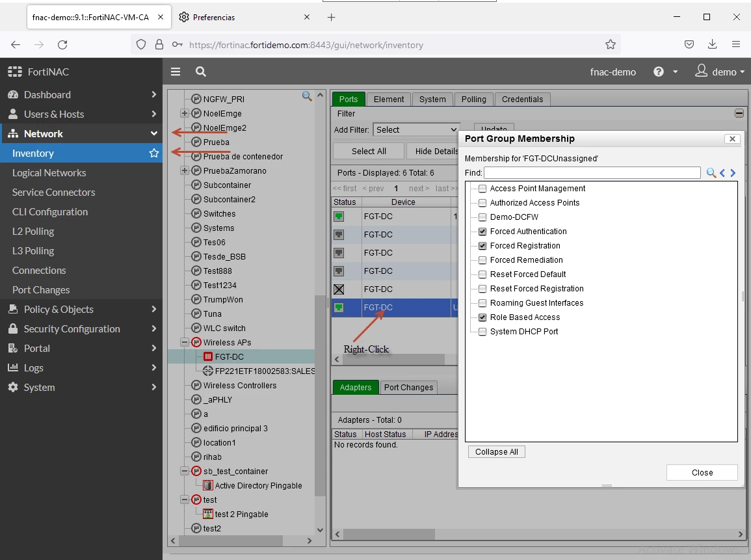This screenshot has height=560, width=751.
Task: Expand the PruebaZamorano tree node
Action: pyautogui.click(x=185, y=170)
